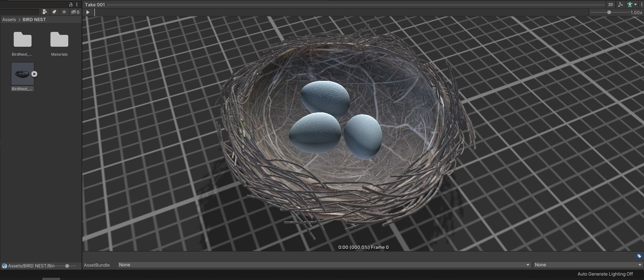Screen dimensions: 644x280
Task: Toggle the 2D preview mode button
Action: (x=611, y=4)
